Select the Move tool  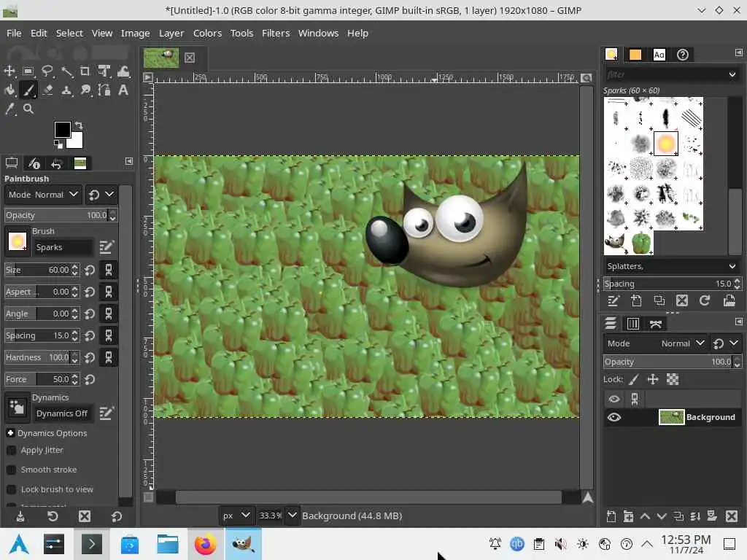point(9,71)
